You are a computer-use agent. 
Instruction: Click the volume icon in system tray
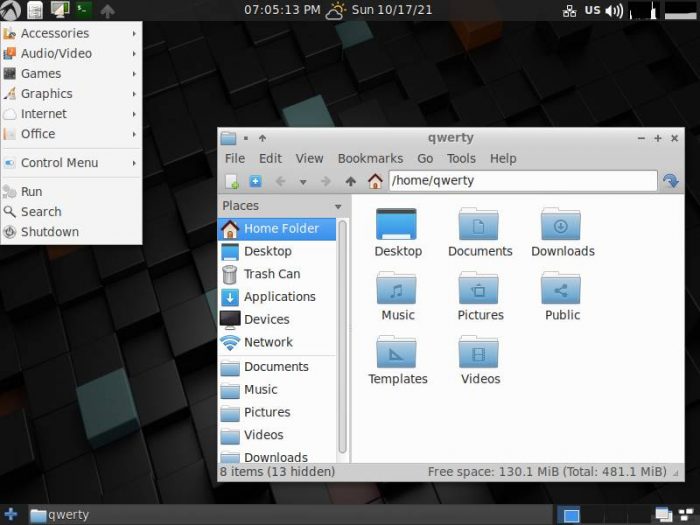pyautogui.click(x=614, y=11)
